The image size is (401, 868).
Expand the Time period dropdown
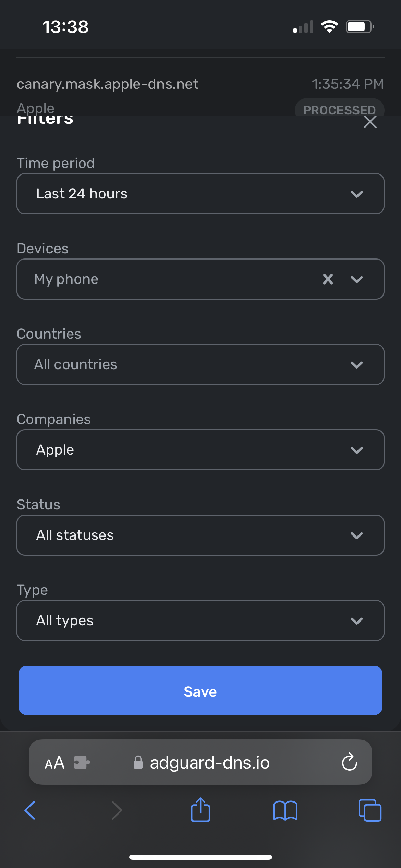click(x=200, y=194)
